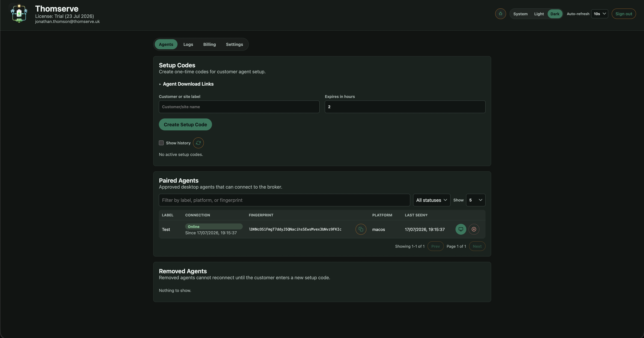
Task: Click the Thomserve logo icon
Action: point(19,13)
